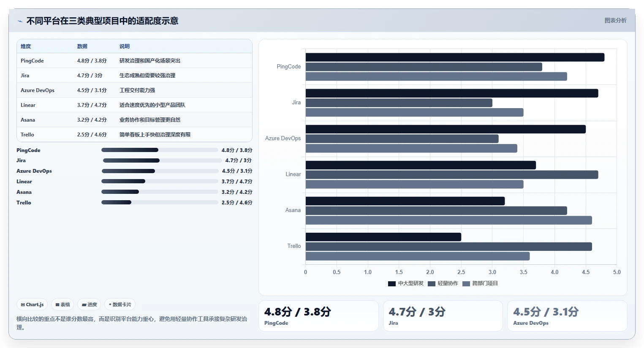Click the PingCode cell in the table
644x348 pixels.
32,61
